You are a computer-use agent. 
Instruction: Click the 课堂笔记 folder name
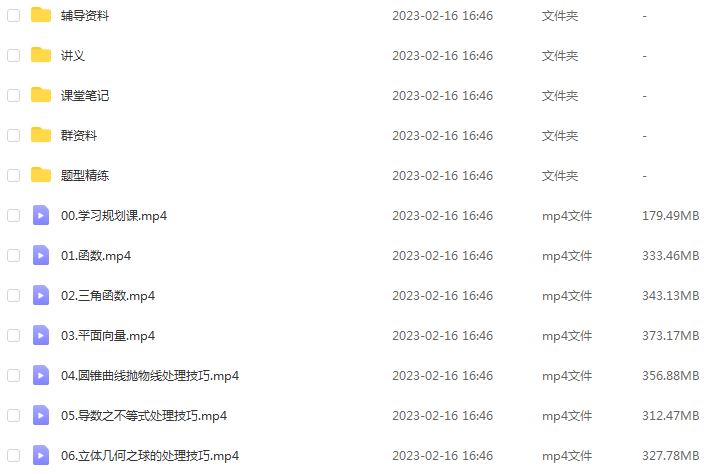[85, 96]
